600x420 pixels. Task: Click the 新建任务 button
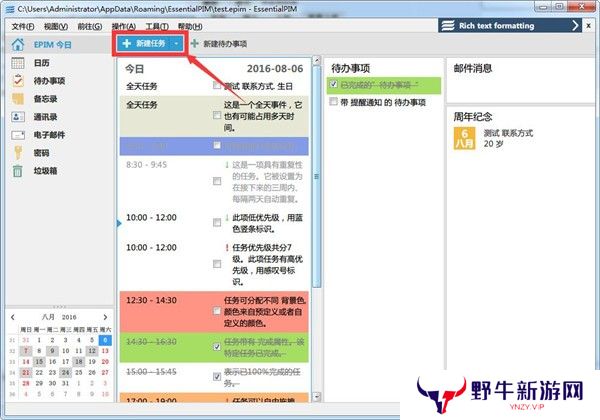click(144, 44)
